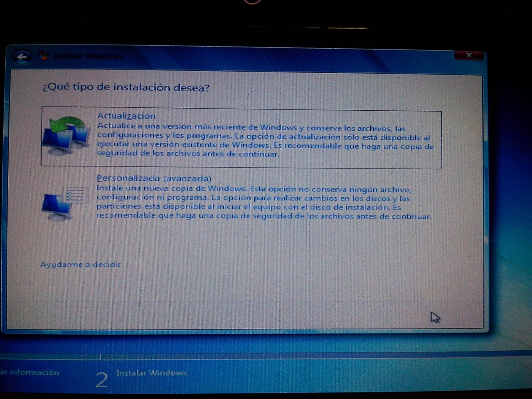Click the Personalizada description paragraph
Image resolution: width=532 pixels, height=399 pixels.
tap(264, 202)
